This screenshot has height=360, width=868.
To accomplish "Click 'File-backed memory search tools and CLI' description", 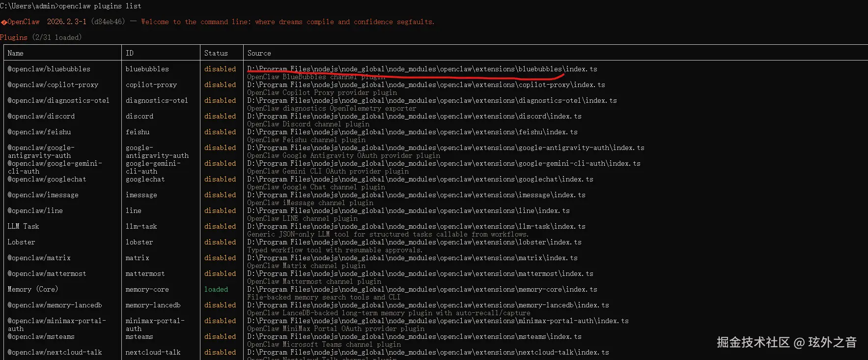I will (x=324, y=297).
